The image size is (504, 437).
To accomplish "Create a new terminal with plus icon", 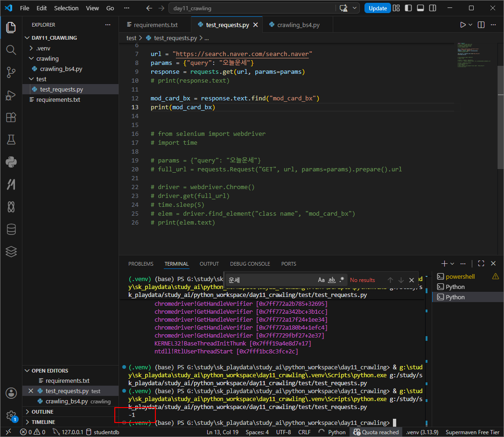I will [444, 264].
